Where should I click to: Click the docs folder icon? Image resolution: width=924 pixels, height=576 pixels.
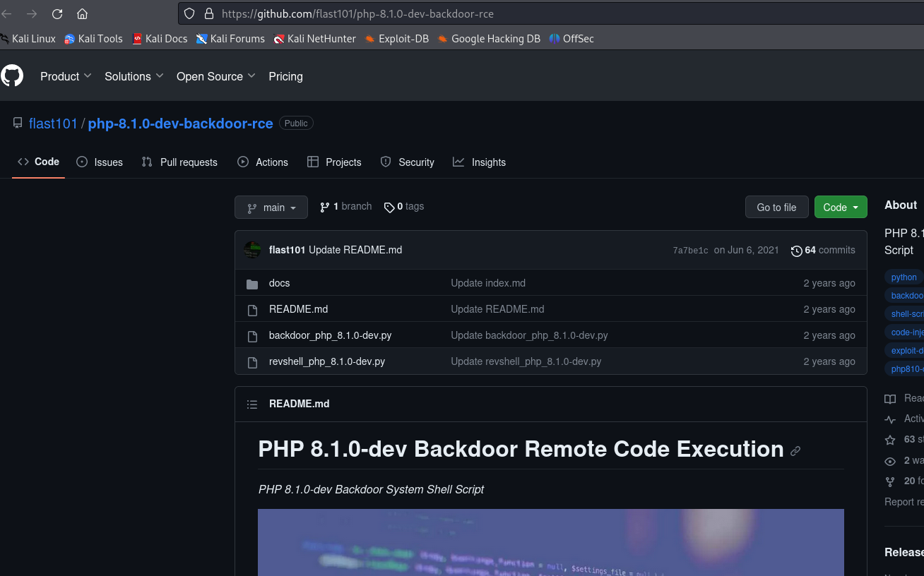[252, 284]
